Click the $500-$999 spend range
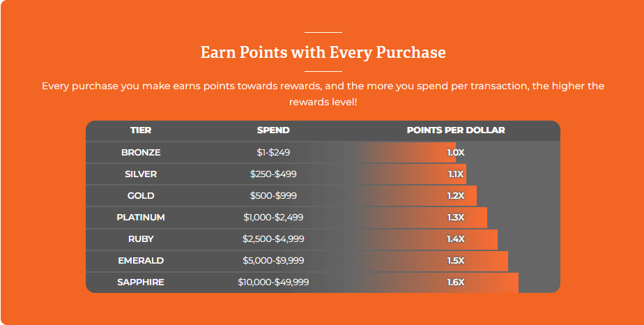644x325 pixels. (273, 196)
